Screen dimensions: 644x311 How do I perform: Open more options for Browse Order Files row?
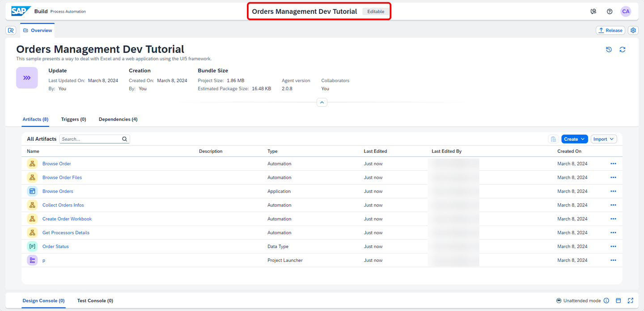(613, 177)
